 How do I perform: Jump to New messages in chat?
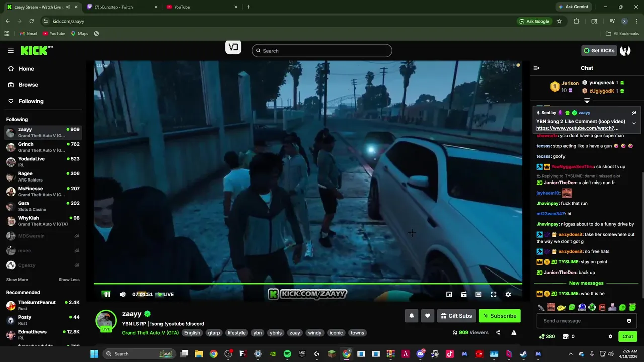click(x=586, y=283)
